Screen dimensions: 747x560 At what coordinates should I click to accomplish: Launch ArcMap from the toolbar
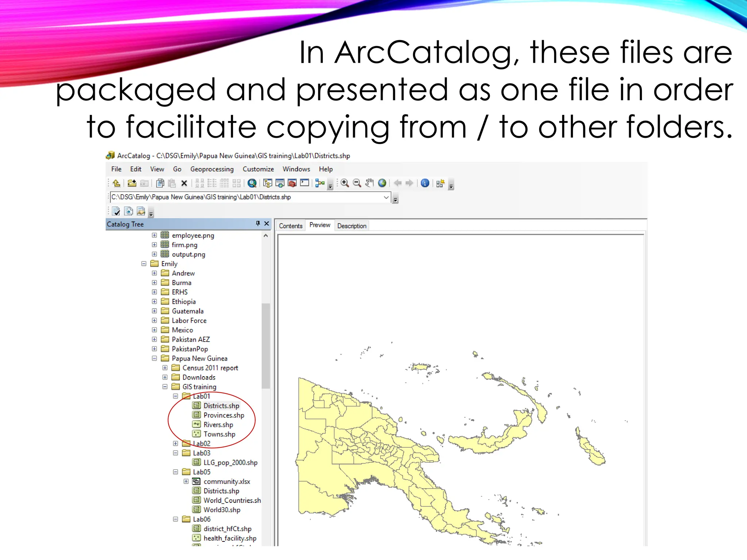pos(252,183)
